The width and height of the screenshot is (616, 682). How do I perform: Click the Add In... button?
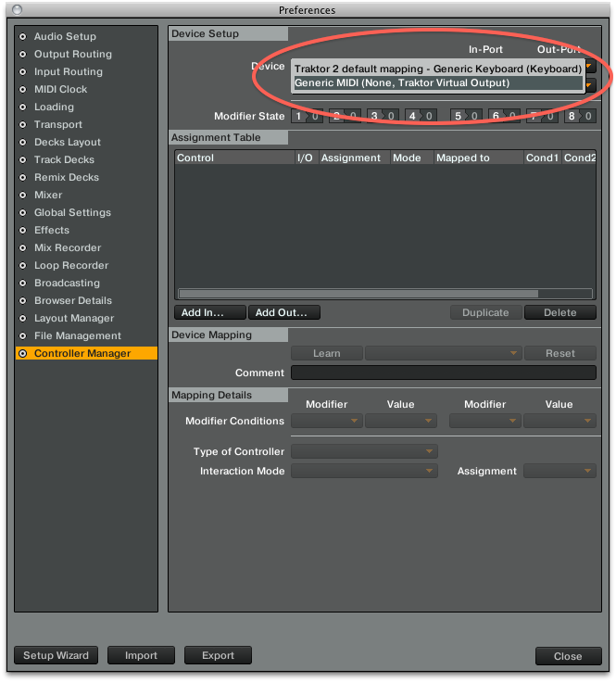[210, 312]
